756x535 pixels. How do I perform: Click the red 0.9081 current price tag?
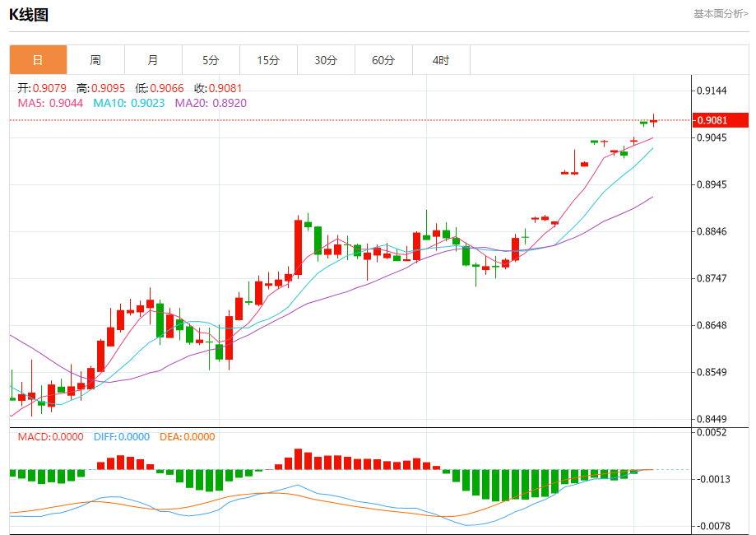721,120
